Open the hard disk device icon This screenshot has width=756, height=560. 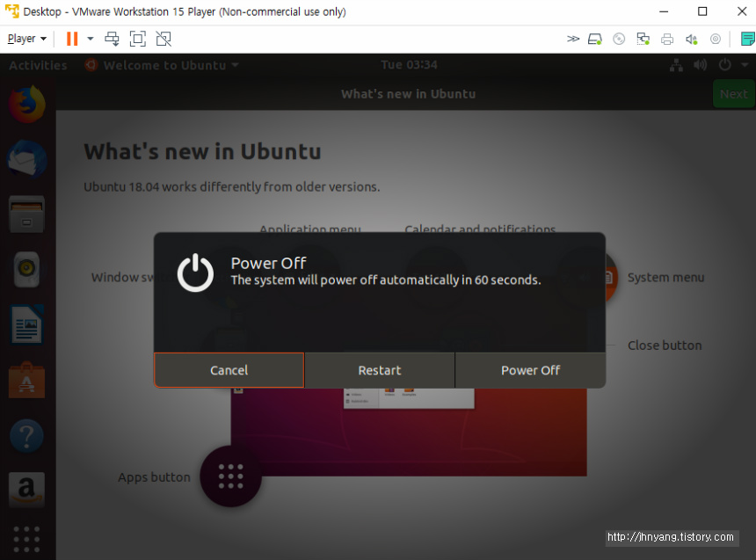[x=595, y=39]
